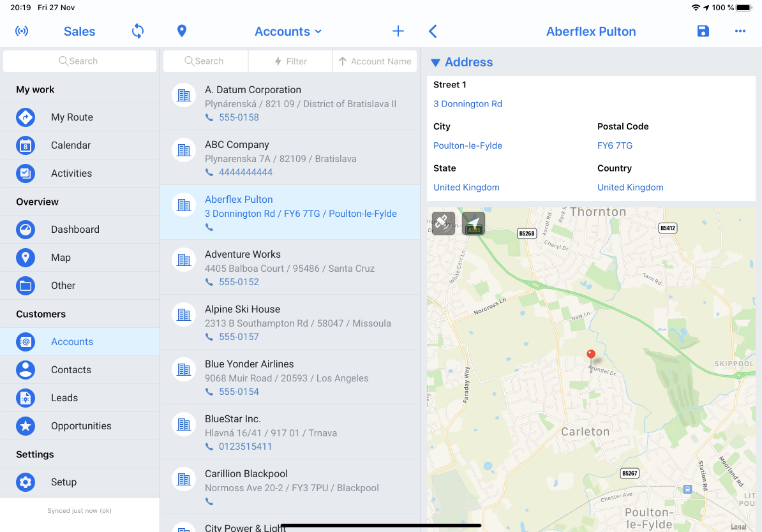The image size is (762, 532).
Task: Click the Opportunities star icon
Action: pyautogui.click(x=26, y=426)
